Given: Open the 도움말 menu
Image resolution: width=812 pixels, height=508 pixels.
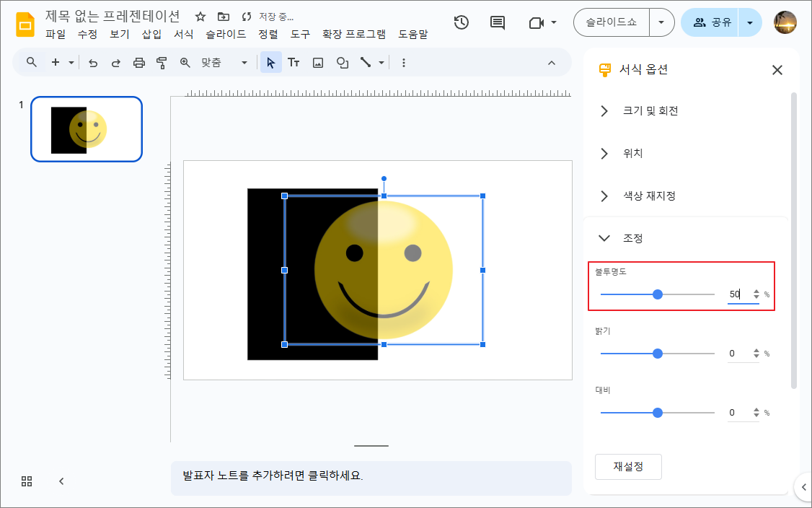Looking at the screenshot, I should (413, 34).
